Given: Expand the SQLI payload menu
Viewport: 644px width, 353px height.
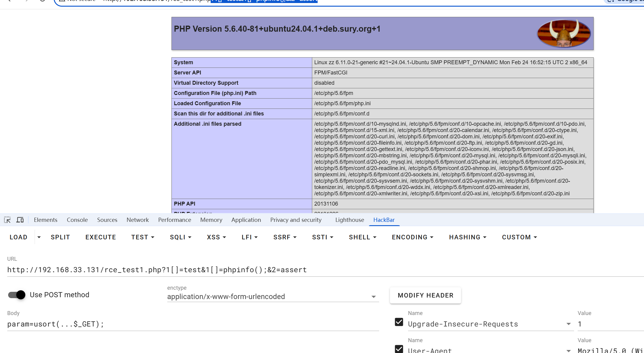Looking at the screenshot, I should coord(181,237).
